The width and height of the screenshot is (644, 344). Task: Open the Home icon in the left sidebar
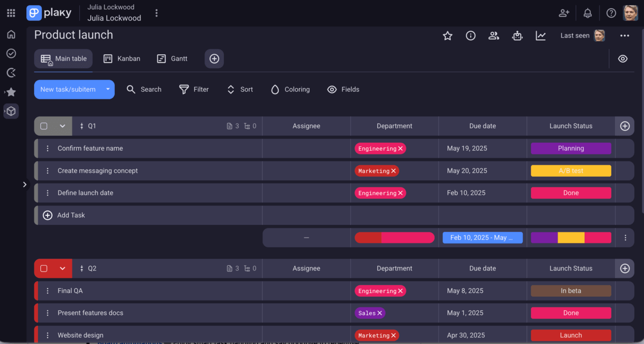pos(11,34)
